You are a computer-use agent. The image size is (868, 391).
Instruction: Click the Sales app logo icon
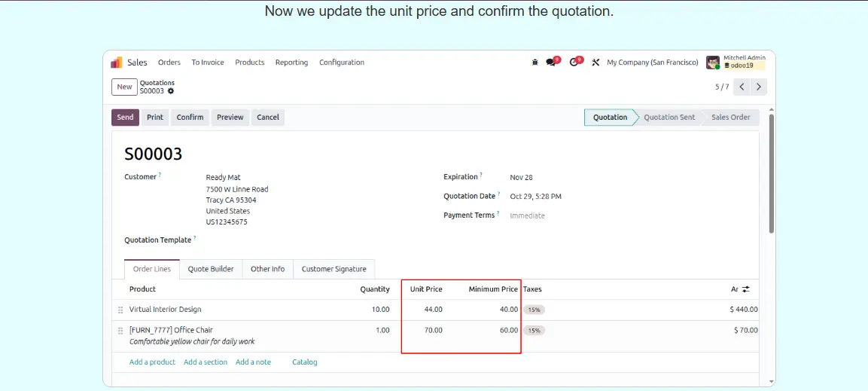tap(117, 63)
